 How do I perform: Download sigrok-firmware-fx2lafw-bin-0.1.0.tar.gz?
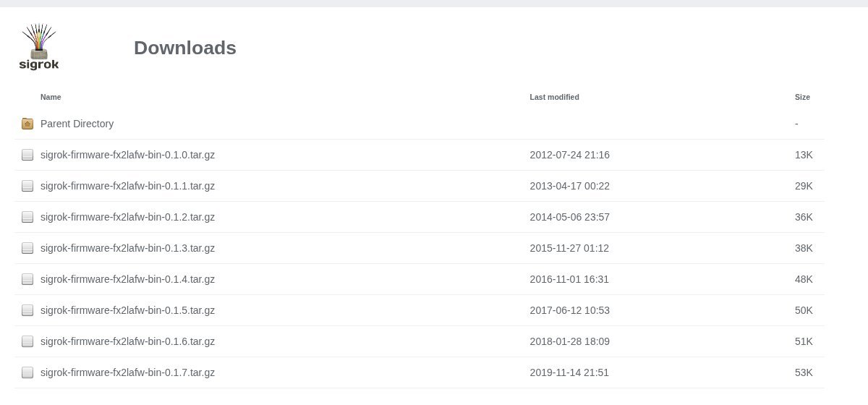[127, 155]
